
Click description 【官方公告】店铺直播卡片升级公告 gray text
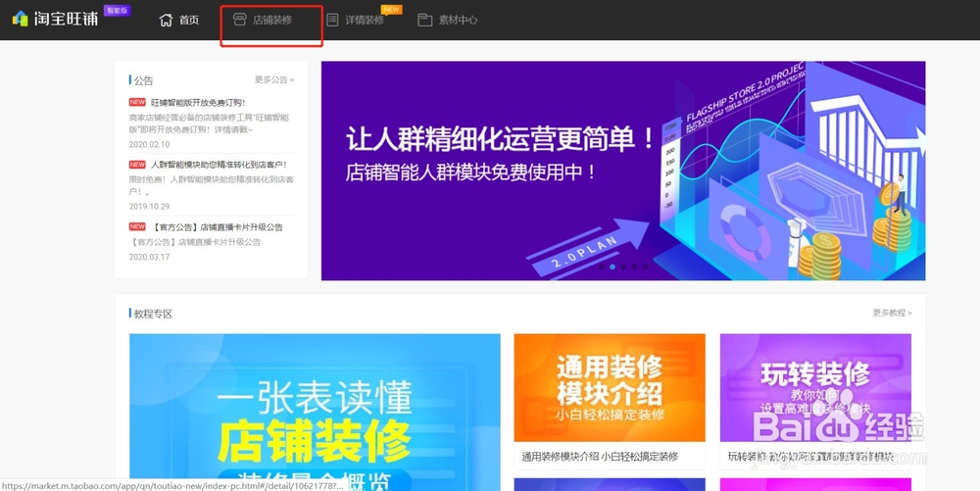195,242
